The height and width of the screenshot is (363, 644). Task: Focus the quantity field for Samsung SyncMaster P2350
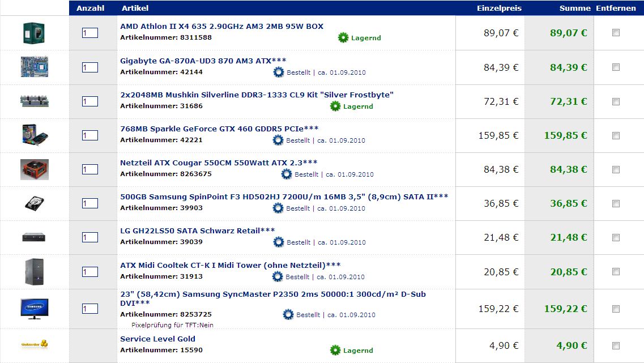click(x=90, y=309)
